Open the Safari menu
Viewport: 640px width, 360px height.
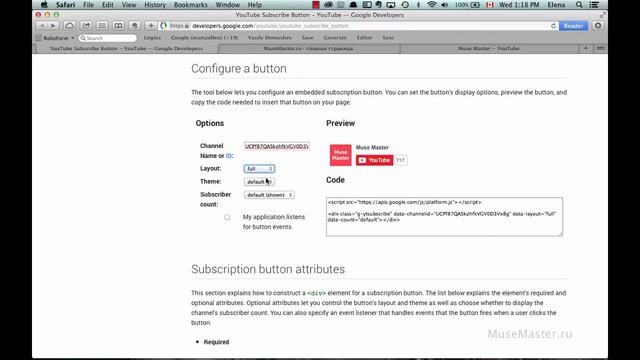pyautogui.click(x=65, y=5)
